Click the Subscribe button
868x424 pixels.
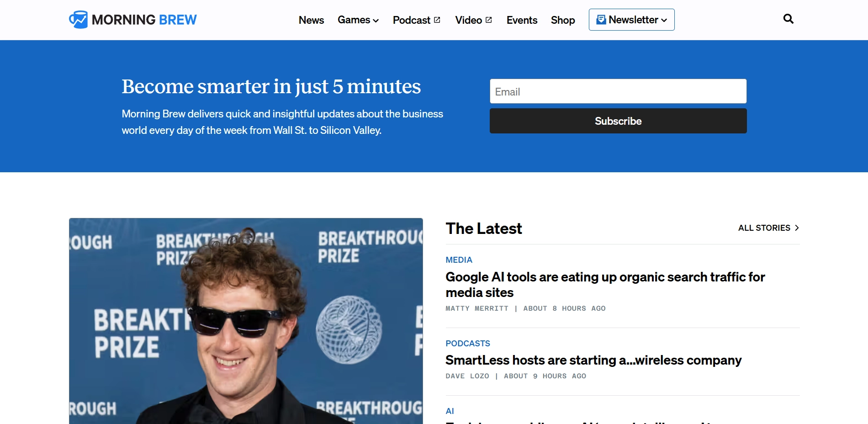(x=618, y=121)
